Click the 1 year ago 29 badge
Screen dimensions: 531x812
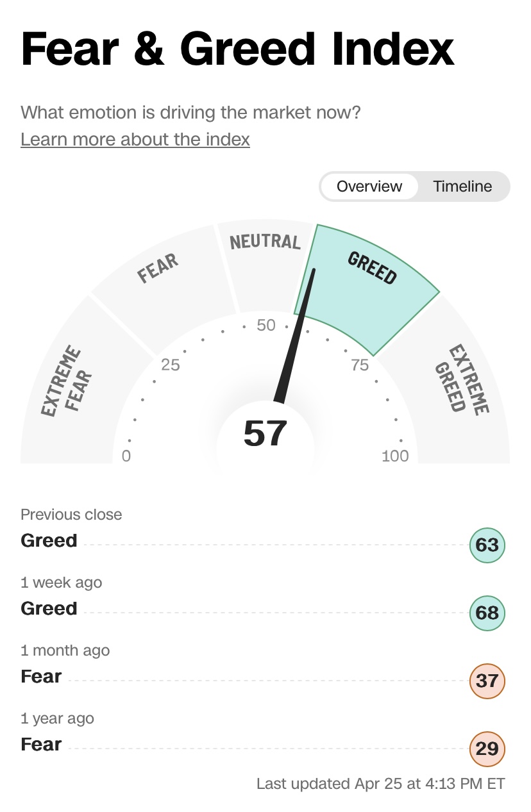[x=487, y=749]
